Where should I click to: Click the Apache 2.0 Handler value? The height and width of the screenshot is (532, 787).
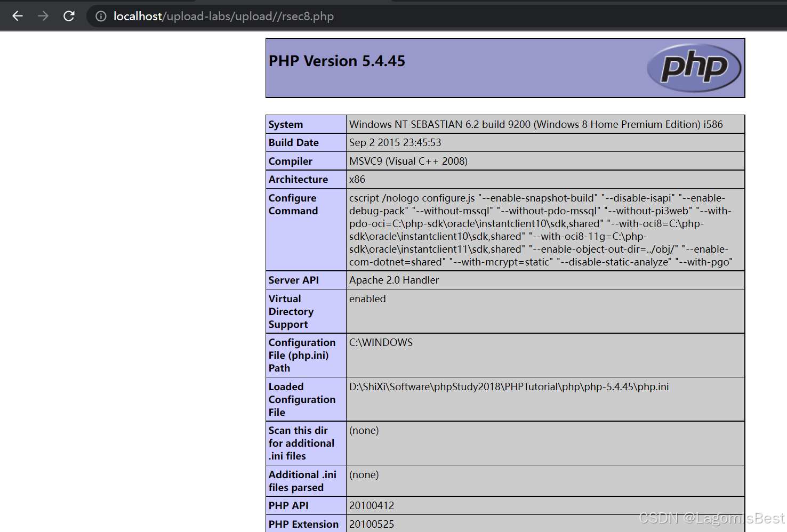click(x=394, y=280)
